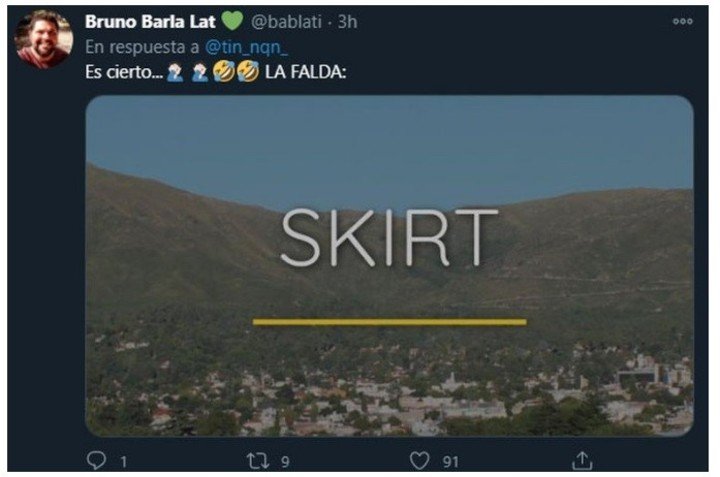Click the reply count showing 1

(x=124, y=462)
